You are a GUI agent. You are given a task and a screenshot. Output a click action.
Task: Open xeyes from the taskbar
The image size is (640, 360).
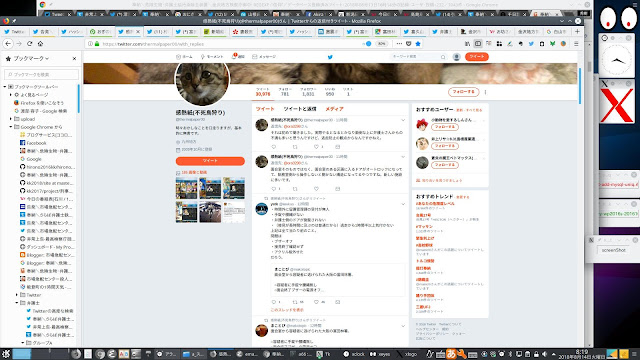pyautogui.click(x=380, y=354)
